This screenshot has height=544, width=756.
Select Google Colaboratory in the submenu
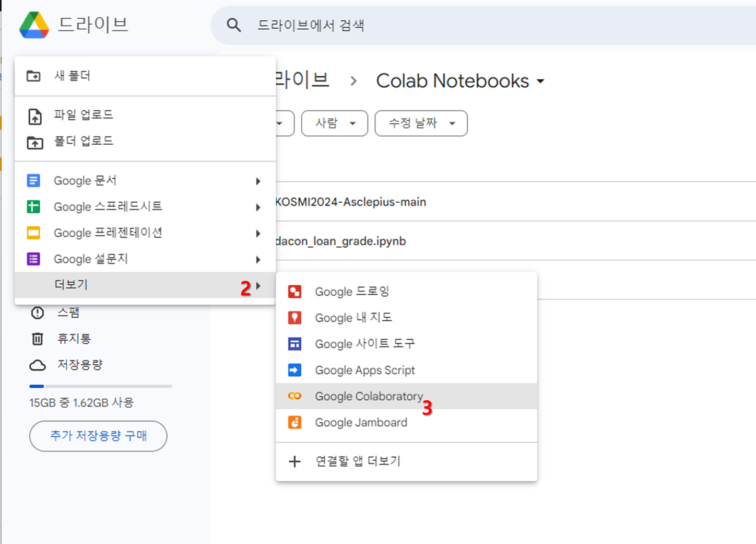click(406, 396)
